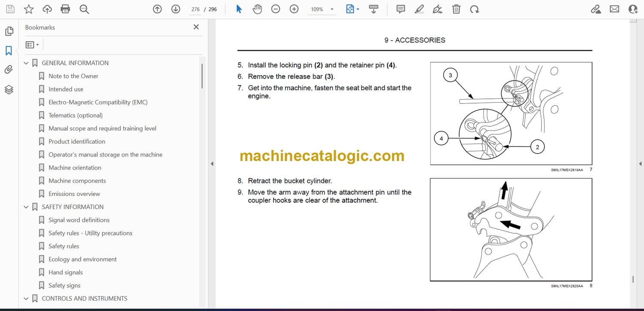The width and height of the screenshot is (644, 311).
Task: Collapse the GENERAL INFORMATION bookmark group
Action: click(26, 63)
